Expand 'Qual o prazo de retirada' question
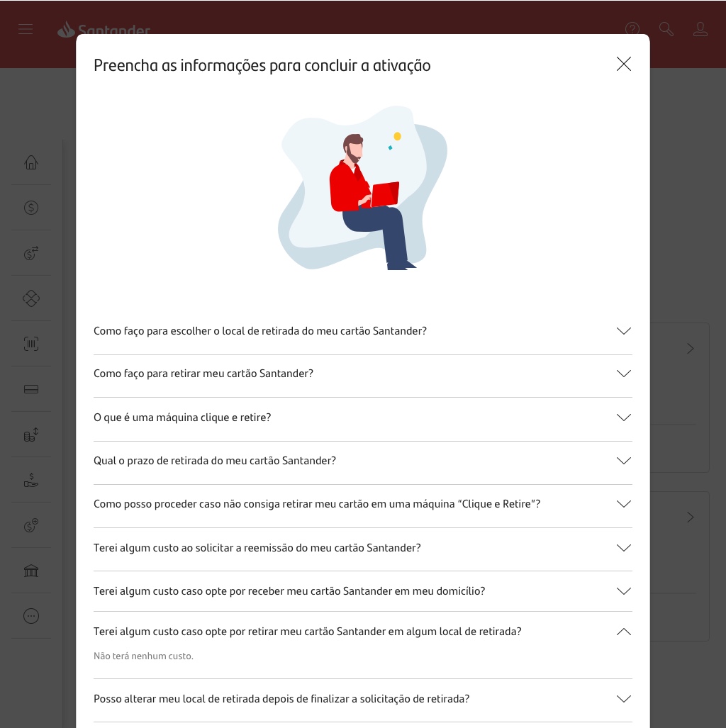The height and width of the screenshot is (728, 726). (363, 461)
